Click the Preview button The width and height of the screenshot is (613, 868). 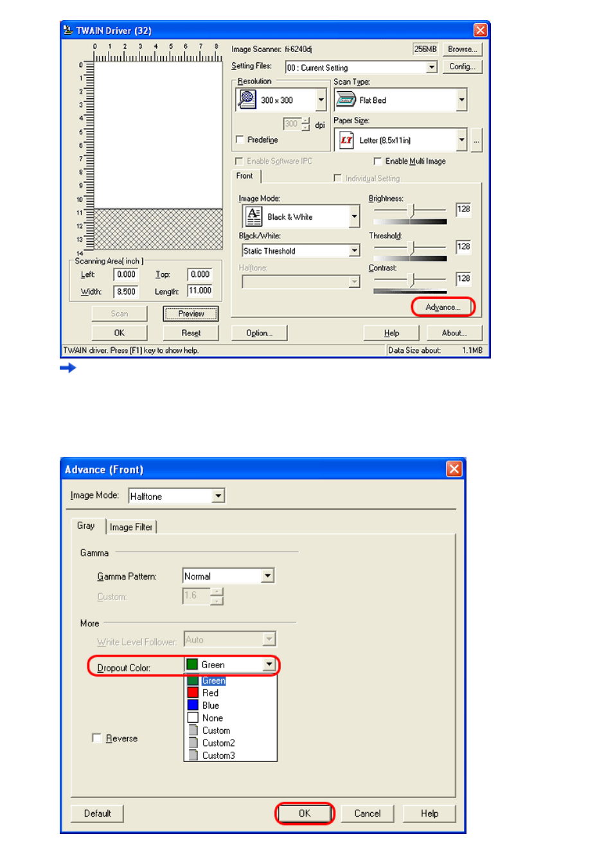191,314
